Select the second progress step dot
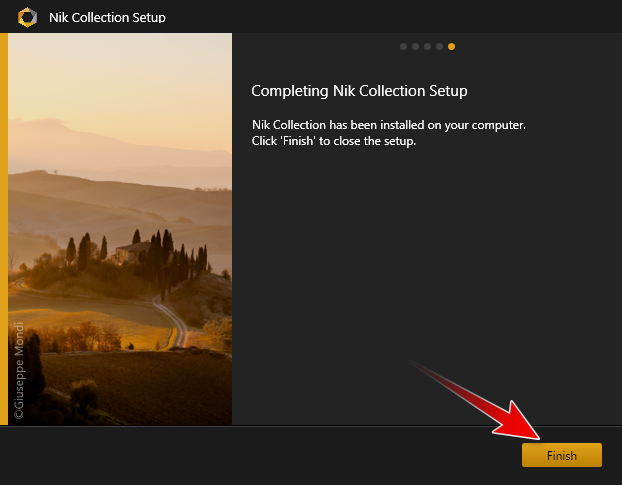The width and height of the screenshot is (622, 485). [x=416, y=46]
